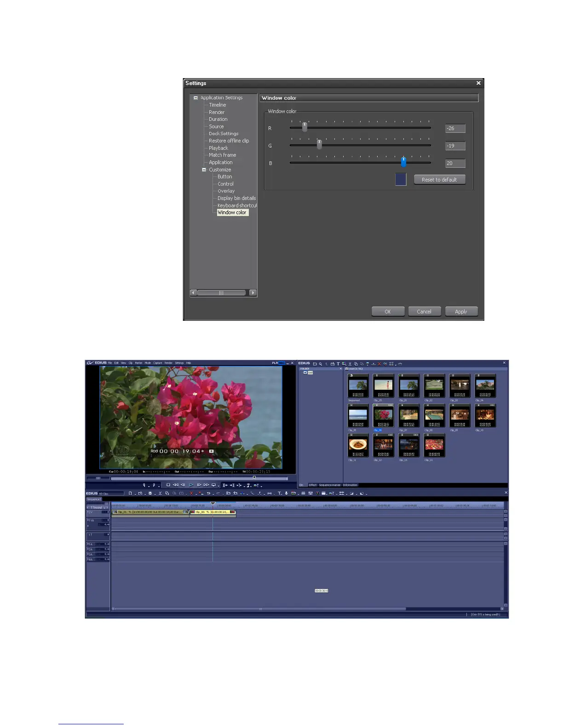Click the window color preview swatch
This screenshot has height=728, width=563.
pyautogui.click(x=401, y=179)
